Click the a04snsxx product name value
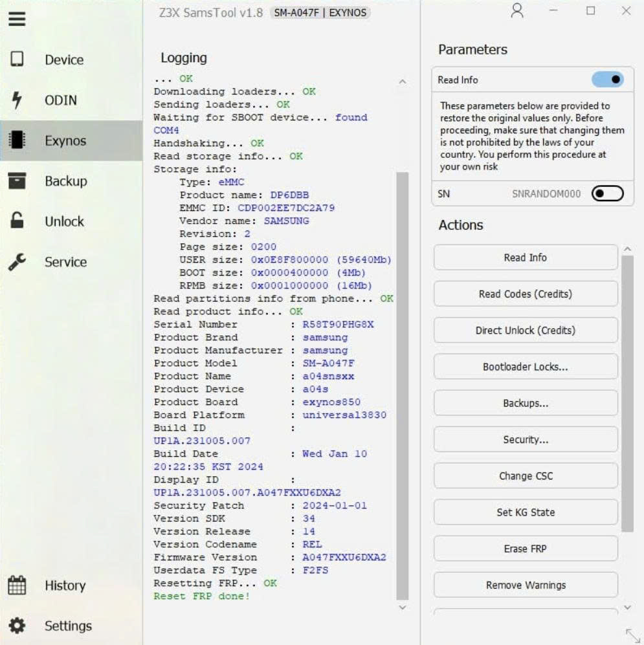 [328, 376]
